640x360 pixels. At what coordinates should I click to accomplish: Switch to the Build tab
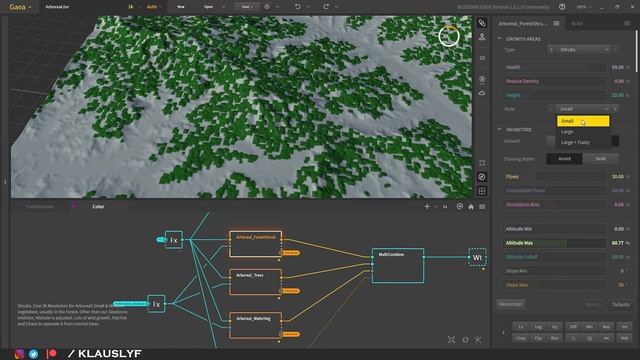tap(577, 24)
